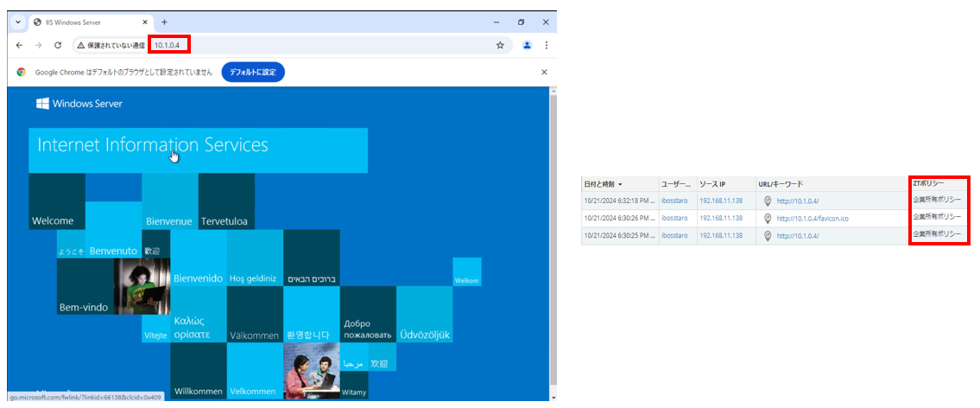The width and height of the screenshot is (980, 408).
Task: Click the URL/キーワード column header
Action: (x=831, y=184)
